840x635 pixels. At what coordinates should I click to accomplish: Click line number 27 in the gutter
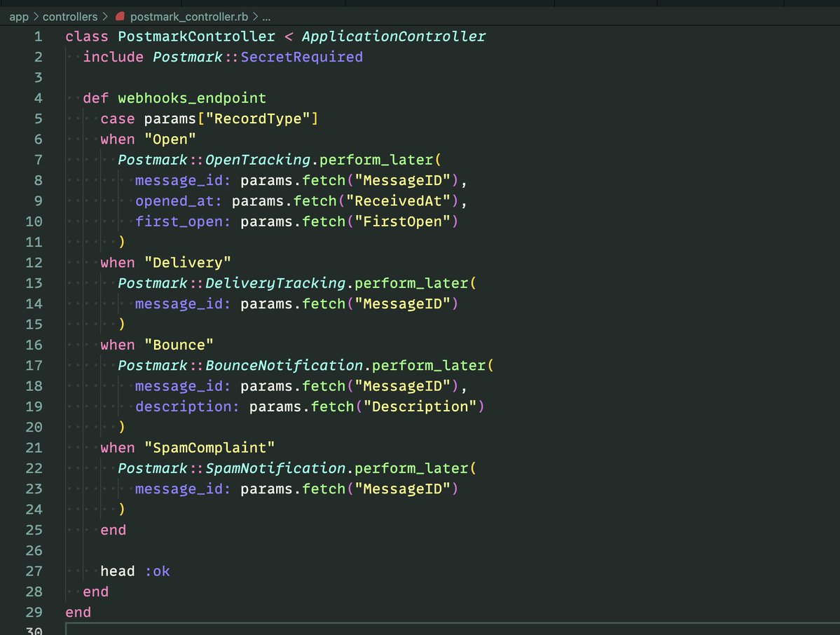pyautogui.click(x=34, y=571)
